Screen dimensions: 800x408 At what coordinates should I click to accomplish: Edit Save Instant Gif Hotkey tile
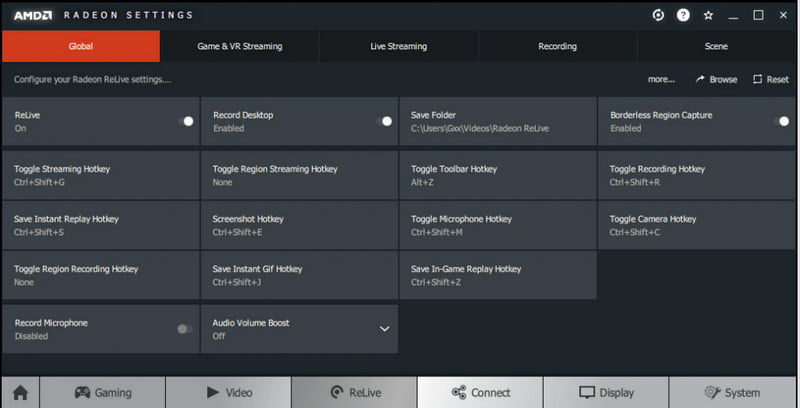tap(299, 275)
